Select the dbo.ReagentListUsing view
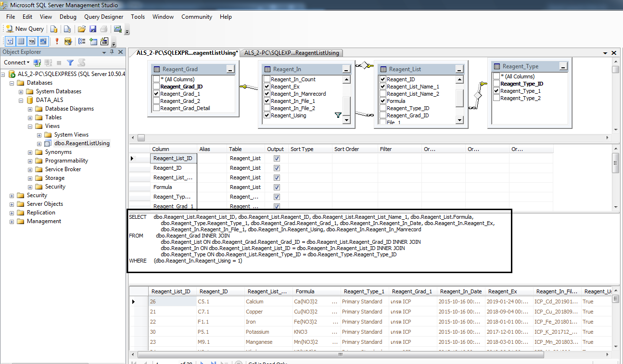 (x=82, y=143)
